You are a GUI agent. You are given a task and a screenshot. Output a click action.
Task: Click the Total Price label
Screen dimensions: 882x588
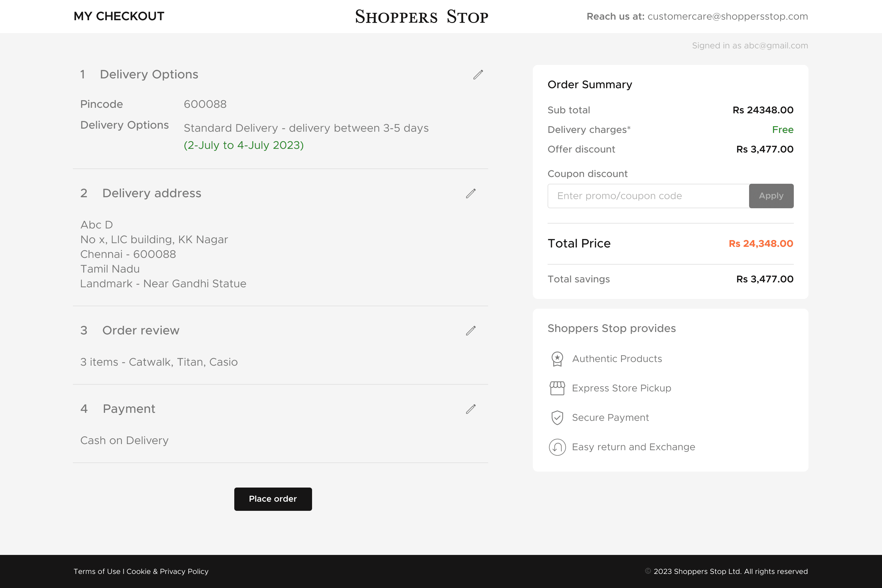click(579, 244)
